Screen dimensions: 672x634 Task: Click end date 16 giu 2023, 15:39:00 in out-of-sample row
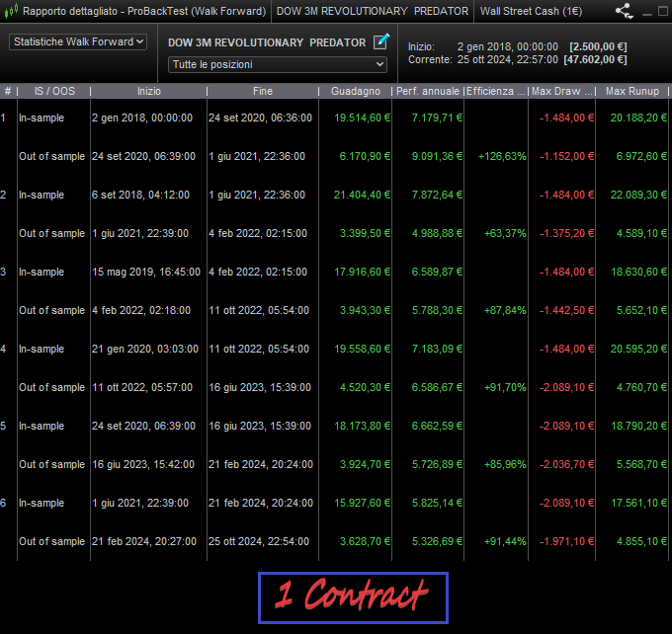click(x=260, y=388)
